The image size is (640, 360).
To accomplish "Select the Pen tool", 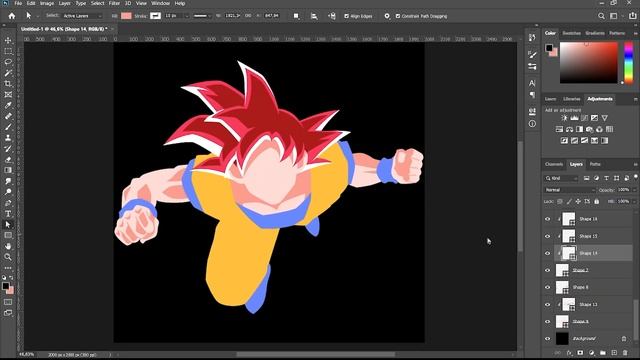I will 8,203.
